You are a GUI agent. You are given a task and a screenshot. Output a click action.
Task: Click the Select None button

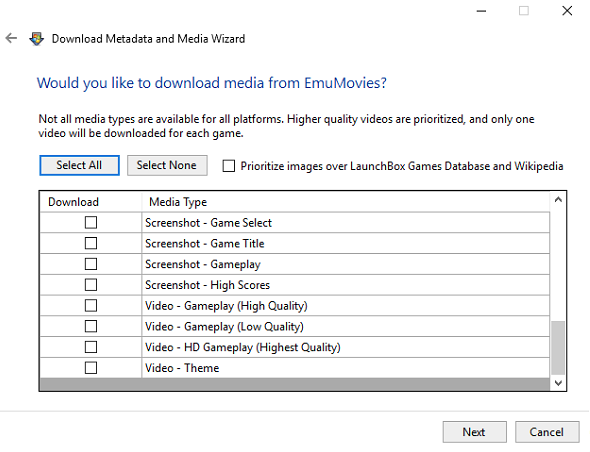[x=167, y=165]
